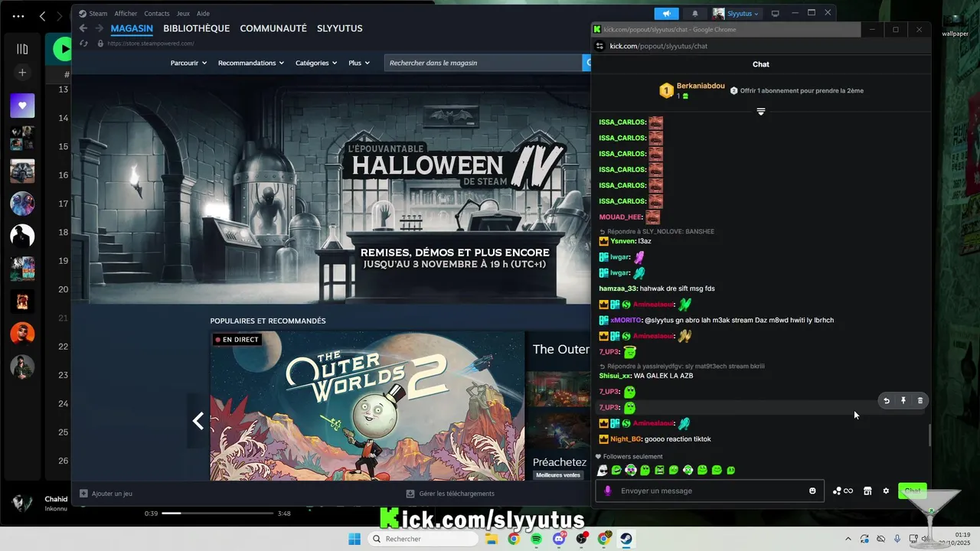The width and height of the screenshot is (980, 551).
Task: Create Spotify playlist with plus icon
Action: (22, 73)
